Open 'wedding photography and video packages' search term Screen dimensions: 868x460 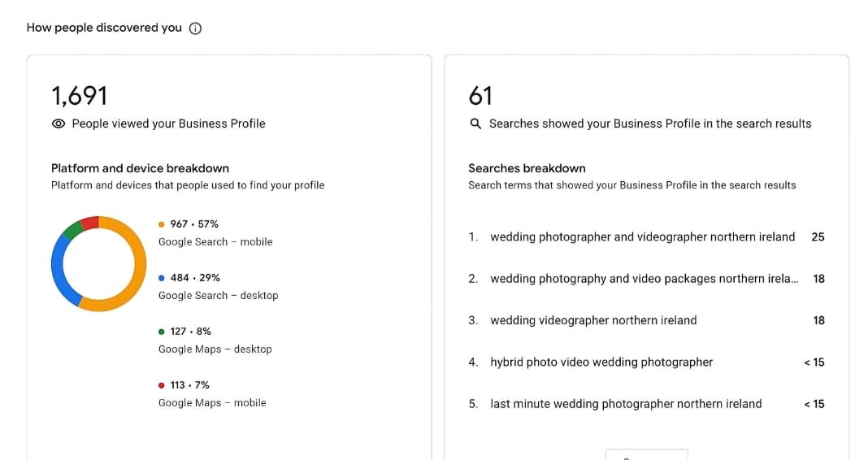[x=644, y=279]
